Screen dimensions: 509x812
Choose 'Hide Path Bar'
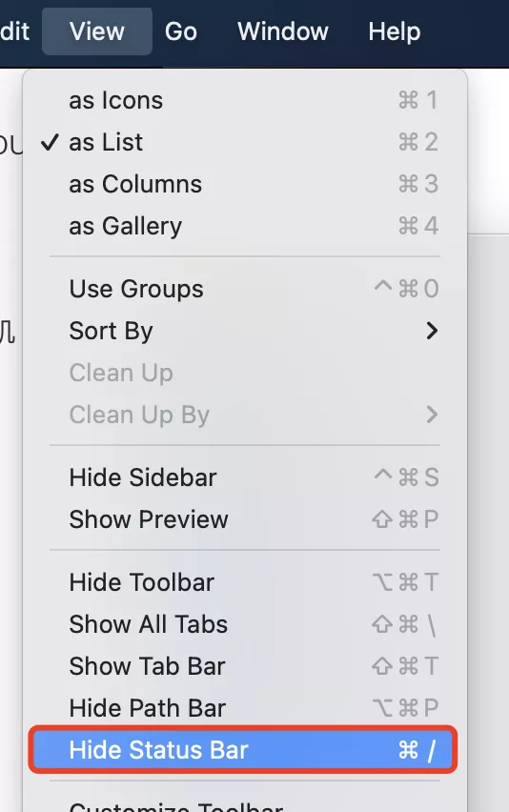pos(245,708)
